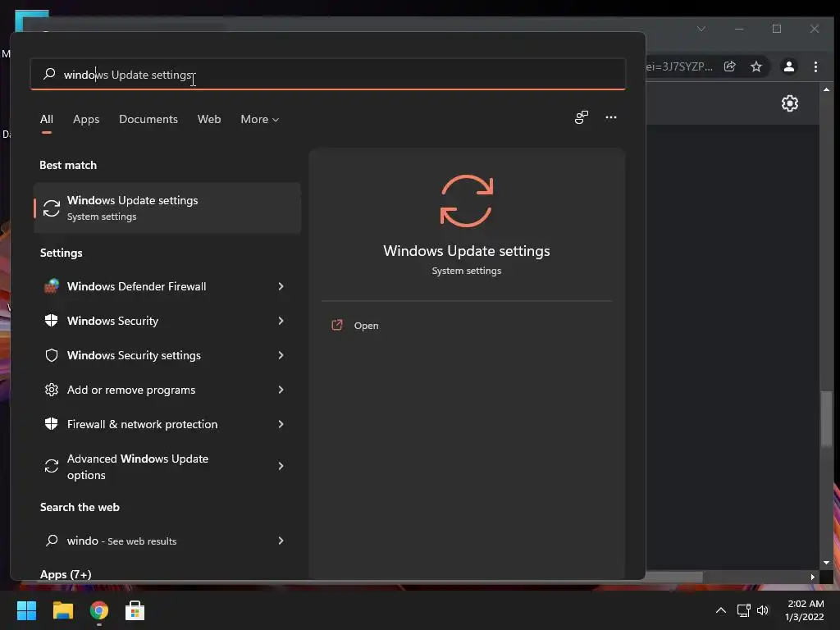
Task: Open the Chrome profile avatar icon
Action: coord(788,66)
